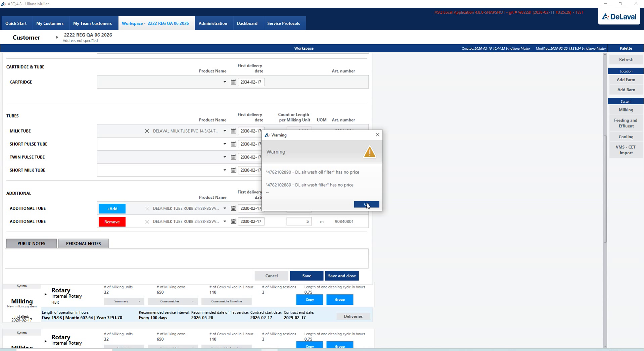Open the SHORT PULSE TUBE product dropdown
The image size is (644, 351).
[225, 144]
